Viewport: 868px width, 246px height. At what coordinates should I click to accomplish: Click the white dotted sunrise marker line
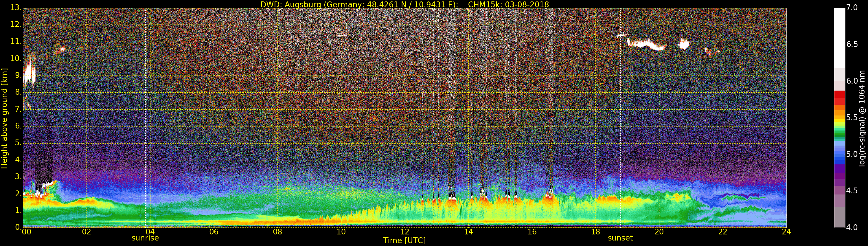(x=146, y=118)
